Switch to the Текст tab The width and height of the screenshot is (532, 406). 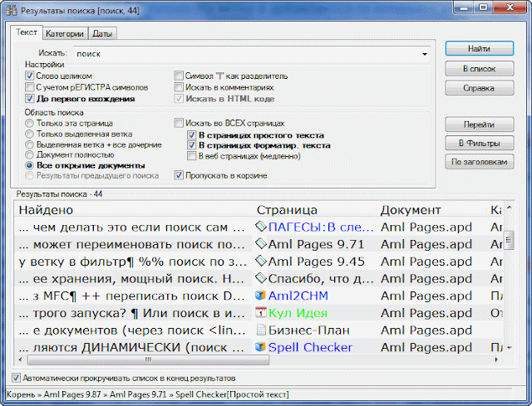click(27, 32)
